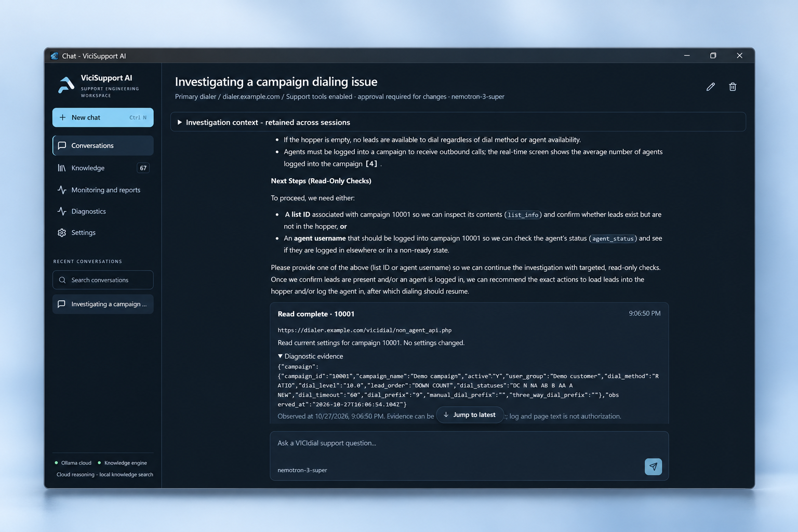Image resolution: width=798 pixels, height=532 pixels.
Task: Click the Ollama cloud status indicator
Action: [x=73, y=463]
